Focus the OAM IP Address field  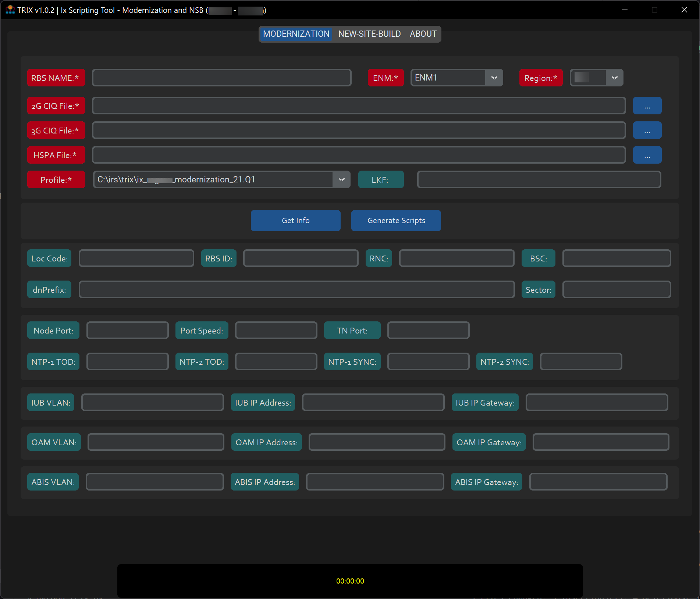coord(376,442)
